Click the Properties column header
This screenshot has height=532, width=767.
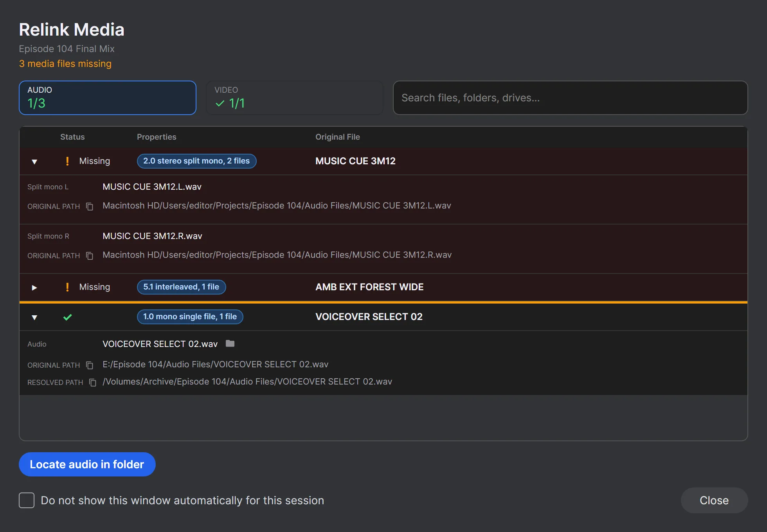pos(157,137)
